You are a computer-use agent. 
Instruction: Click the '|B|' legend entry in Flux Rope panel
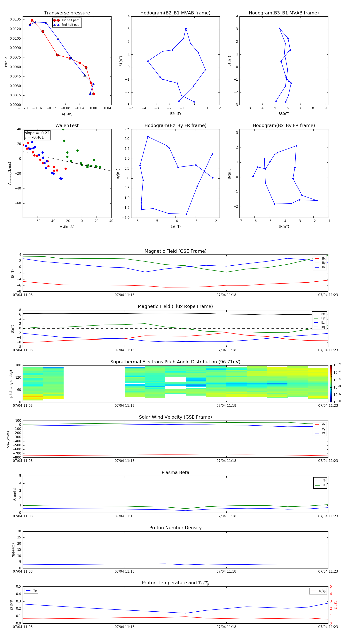(320, 327)
